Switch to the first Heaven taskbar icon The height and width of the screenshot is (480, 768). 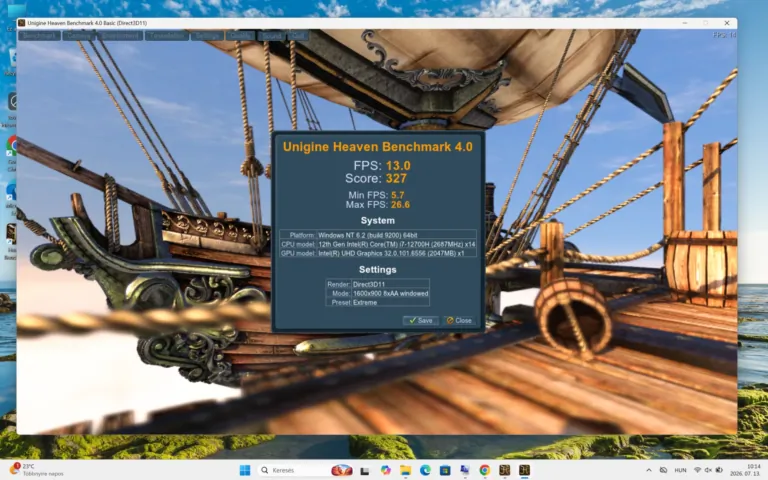click(504, 470)
